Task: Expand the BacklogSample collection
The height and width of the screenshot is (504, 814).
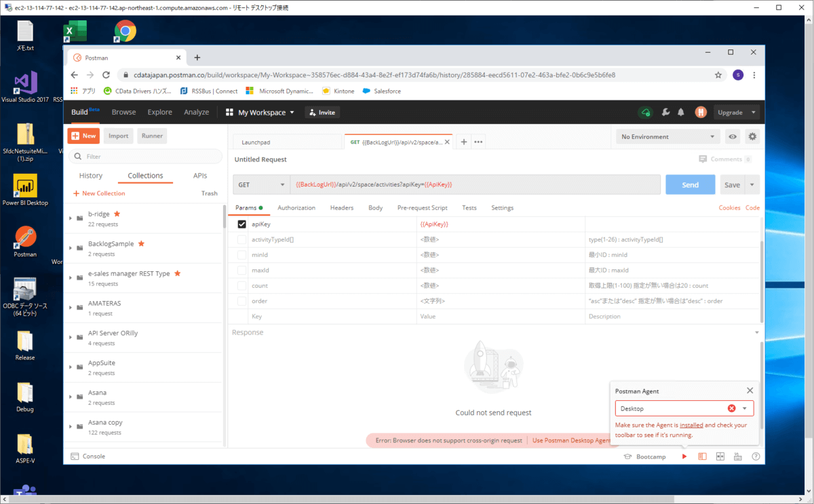Action: click(71, 248)
